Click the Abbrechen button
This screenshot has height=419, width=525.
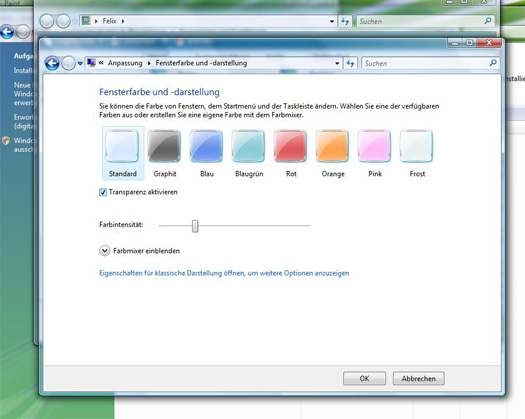[x=419, y=378]
